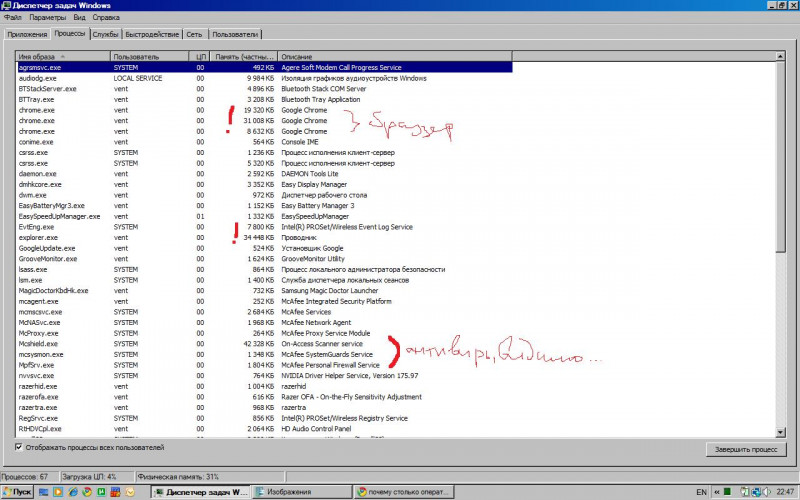The height and width of the screenshot is (500, 800).
Task: Open the Изображения taskbar window
Action: coord(302,492)
